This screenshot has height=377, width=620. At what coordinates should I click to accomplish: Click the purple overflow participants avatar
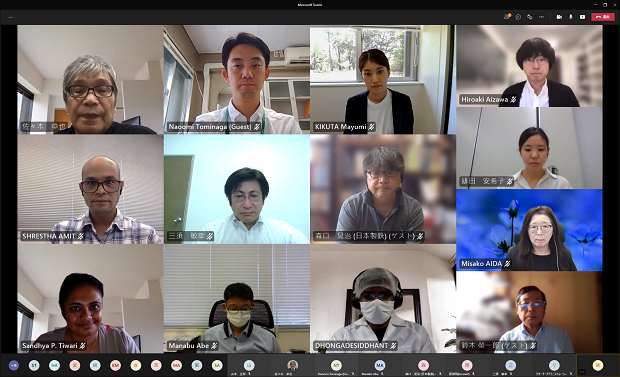click(x=14, y=366)
